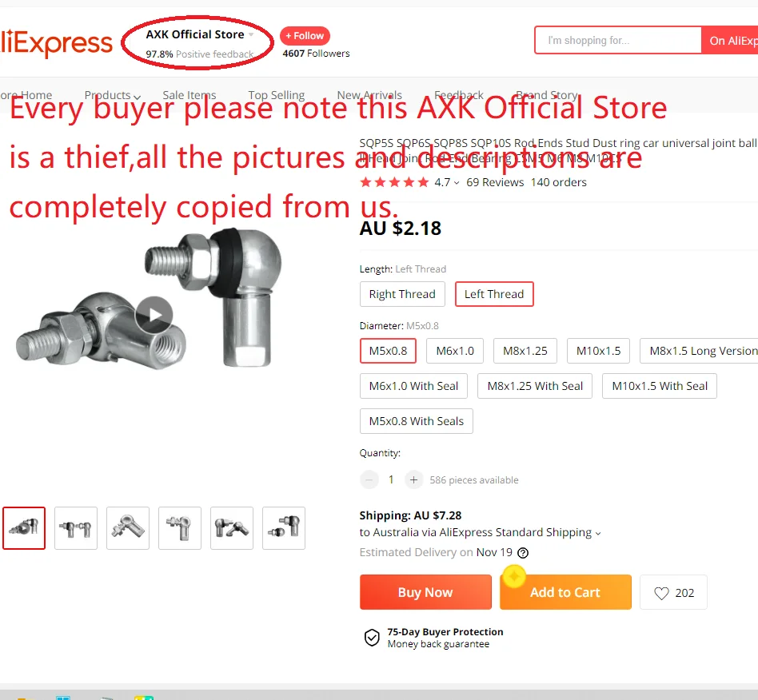This screenshot has width=758, height=700.
Task: Click the delivery estimate help question icon
Action: point(523,553)
